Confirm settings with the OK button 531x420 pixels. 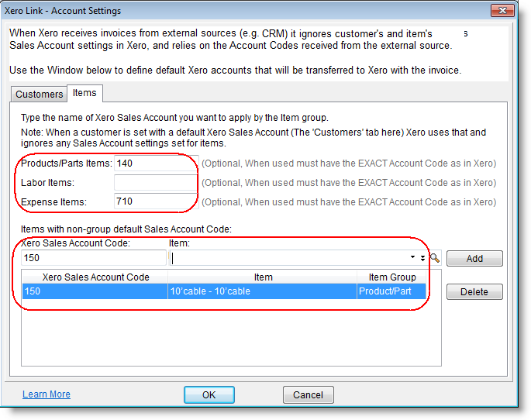(209, 394)
